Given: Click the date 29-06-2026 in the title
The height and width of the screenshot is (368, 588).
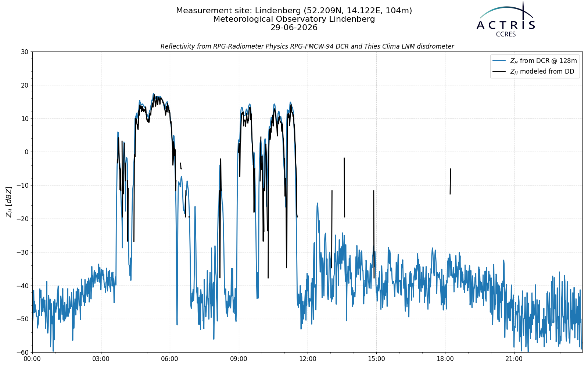Looking at the screenshot, I should tap(294, 28).
